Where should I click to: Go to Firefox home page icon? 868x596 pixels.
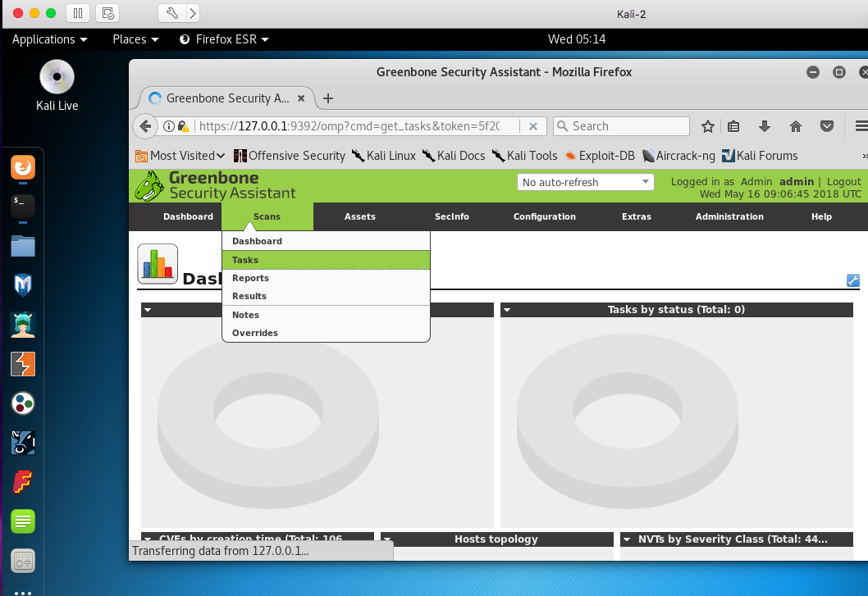point(796,127)
